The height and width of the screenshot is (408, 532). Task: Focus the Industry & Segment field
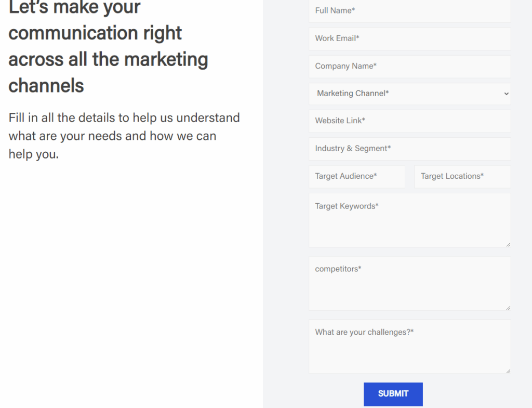pos(409,149)
